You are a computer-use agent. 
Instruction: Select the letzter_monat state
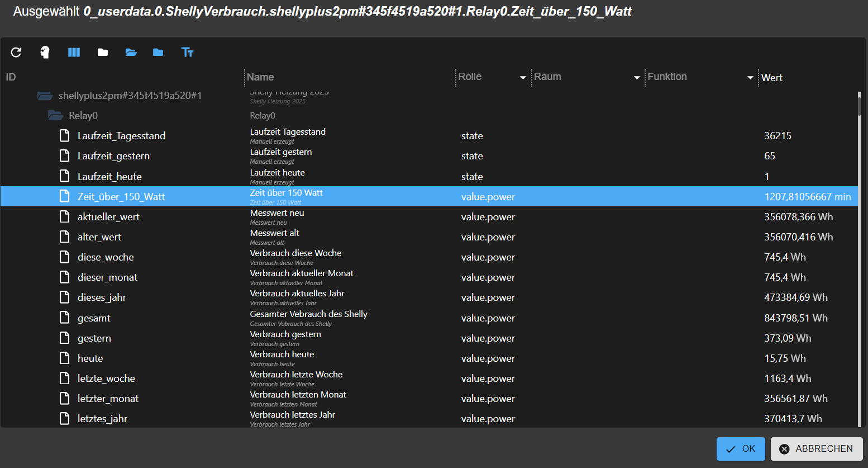pos(429,398)
